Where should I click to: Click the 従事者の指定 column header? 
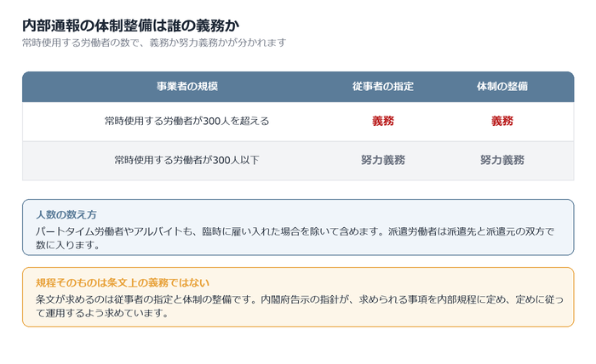point(383,87)
